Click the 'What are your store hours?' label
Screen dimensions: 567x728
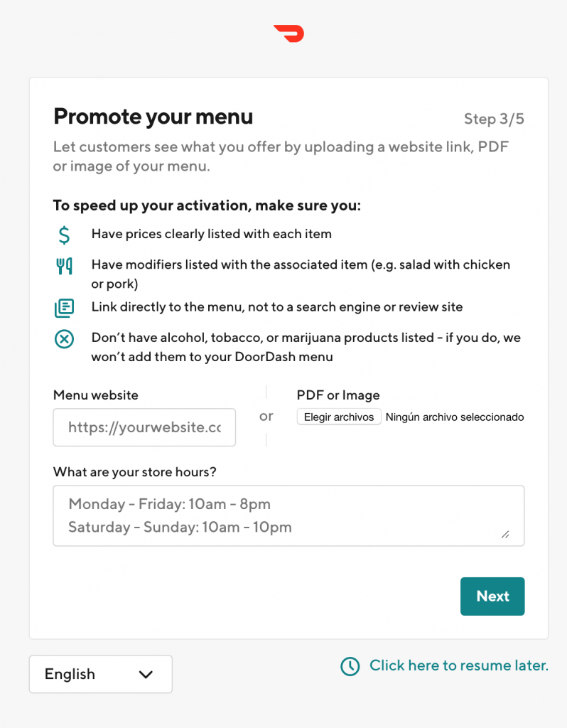[135, 472]
